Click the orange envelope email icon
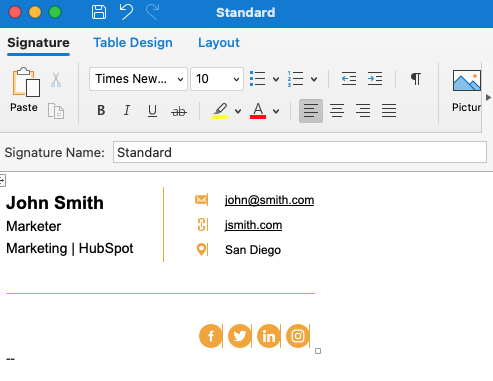This screenshot has height=381, width=493. click(x=201, y=200)
